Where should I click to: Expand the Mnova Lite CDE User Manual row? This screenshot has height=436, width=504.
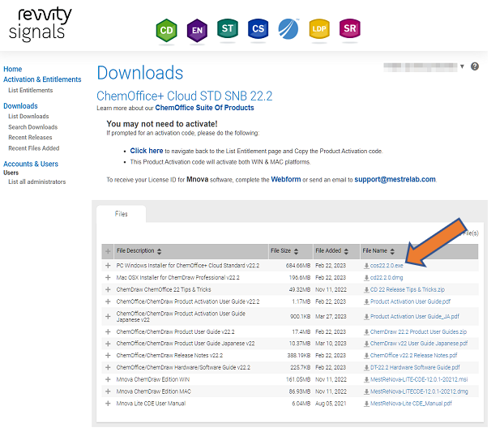point(108,404)
